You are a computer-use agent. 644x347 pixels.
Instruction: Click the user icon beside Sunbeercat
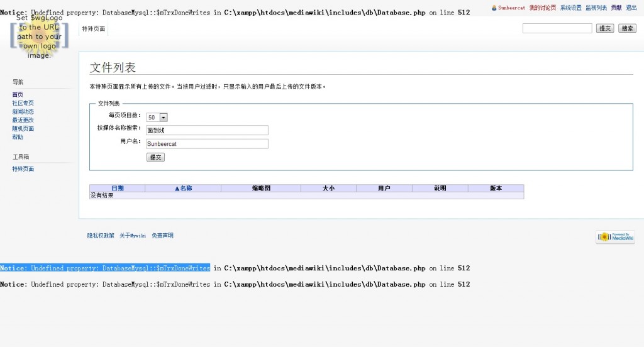[493, 8]
